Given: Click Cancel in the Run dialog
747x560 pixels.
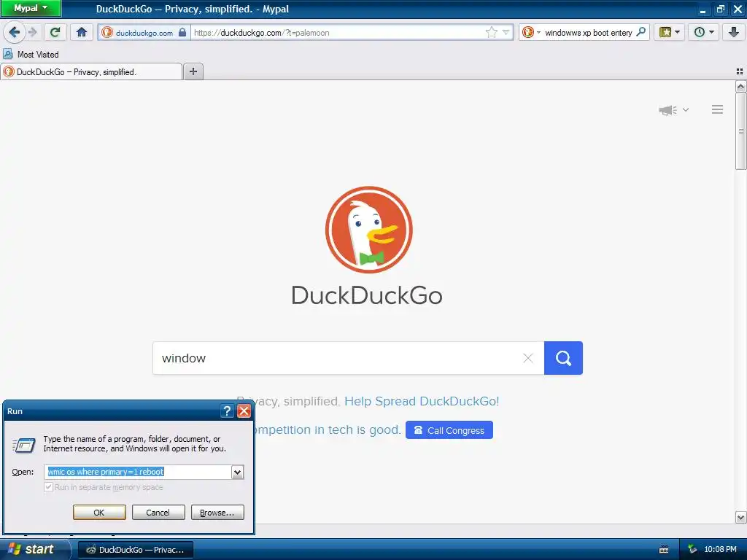Looking at the screenshot, I should [158, 513].
